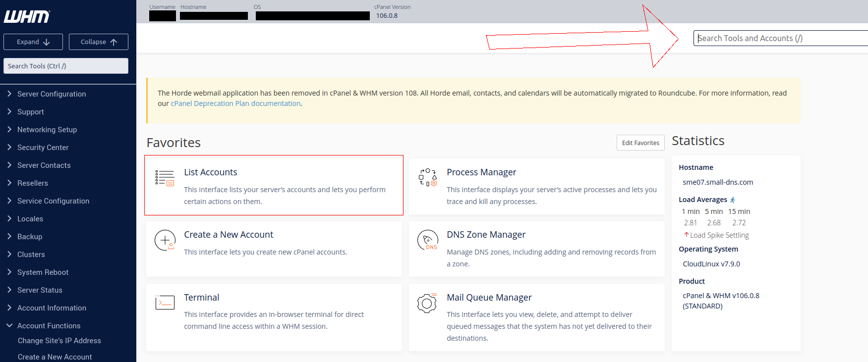Click the WHM logo
The image size is (868, 362).
coord(27,17)
